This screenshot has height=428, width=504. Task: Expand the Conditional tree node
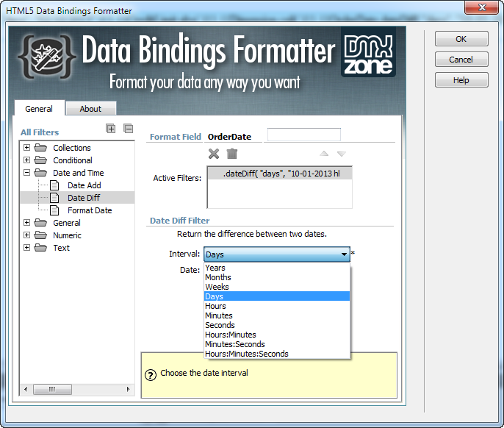[x=27, y=160]
